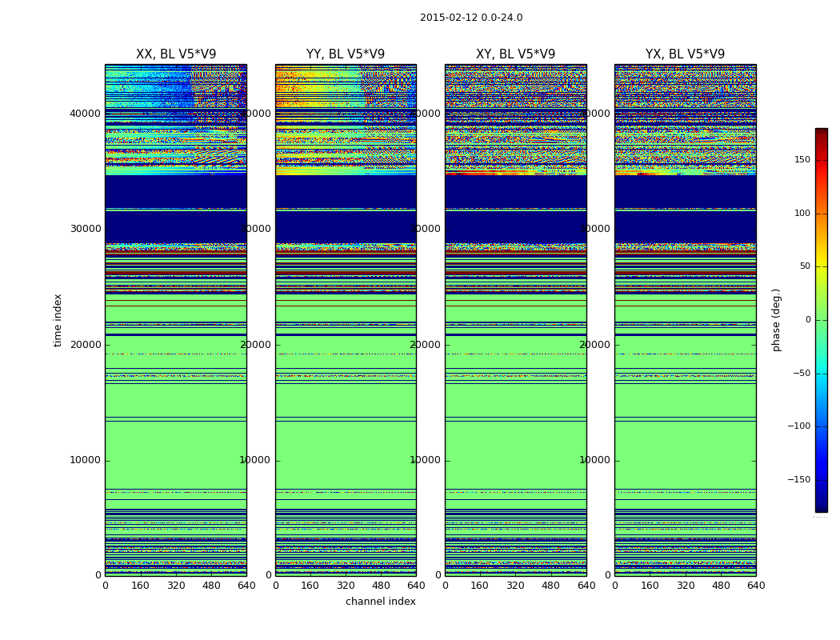840x640 pixels.
Task: Select the "XX, BL V5*V9" subplot title
Action: (176, 54)
